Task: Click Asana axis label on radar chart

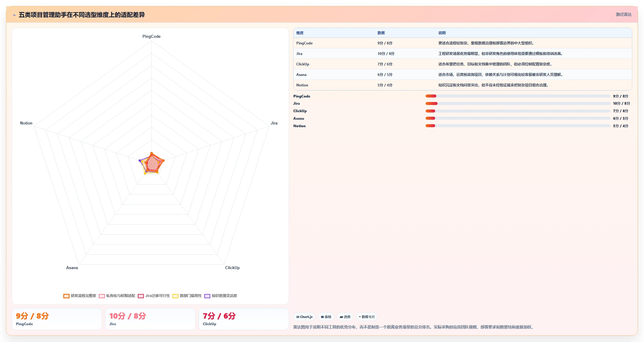Action: 72,268
